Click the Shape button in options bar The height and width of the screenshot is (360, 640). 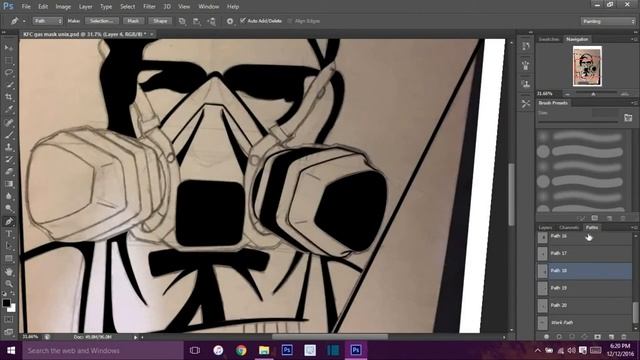pos(160,21)
